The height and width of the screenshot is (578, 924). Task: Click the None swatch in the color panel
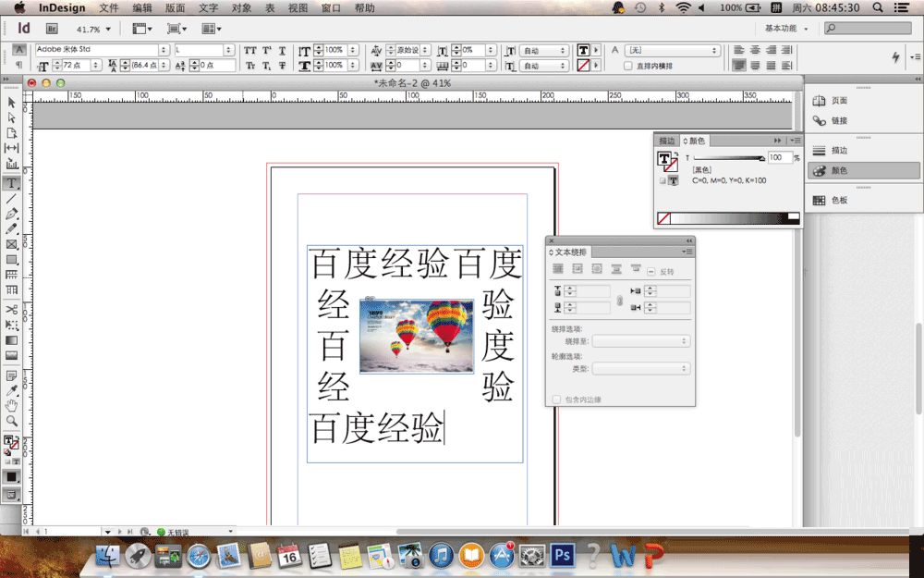(x=663, y=219)
